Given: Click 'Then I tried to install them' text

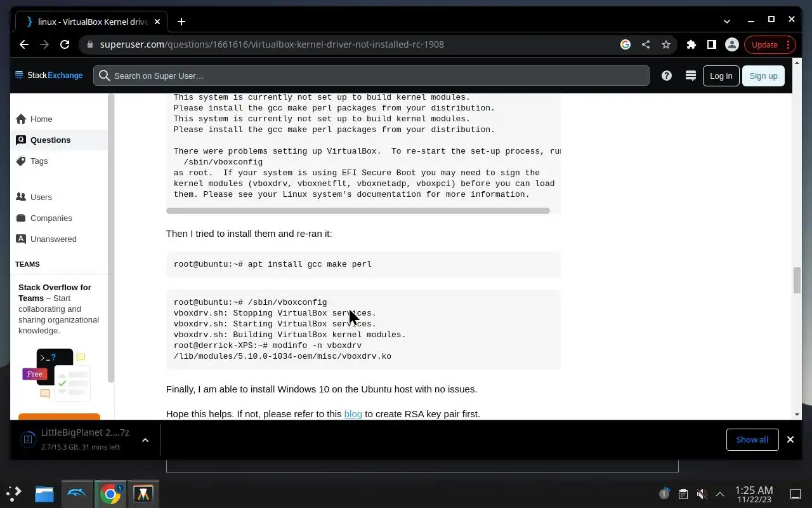Looking at the screenshot, I should point(249,233).
